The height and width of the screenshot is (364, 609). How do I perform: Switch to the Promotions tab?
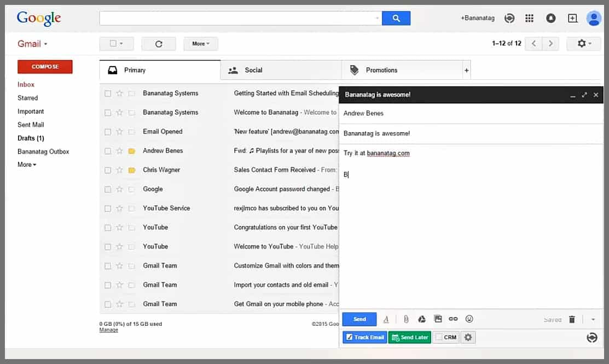381,70
